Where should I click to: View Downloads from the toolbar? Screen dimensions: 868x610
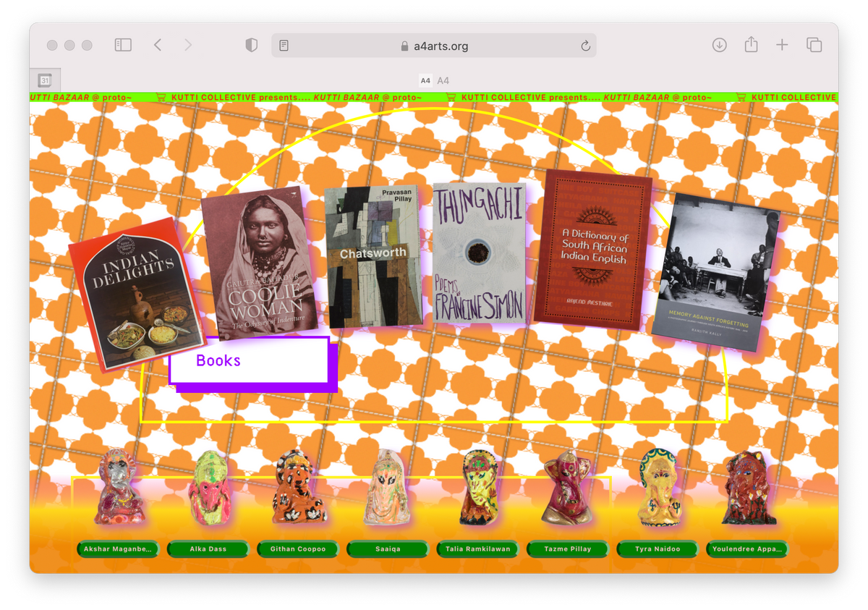(x=719, y=45)
